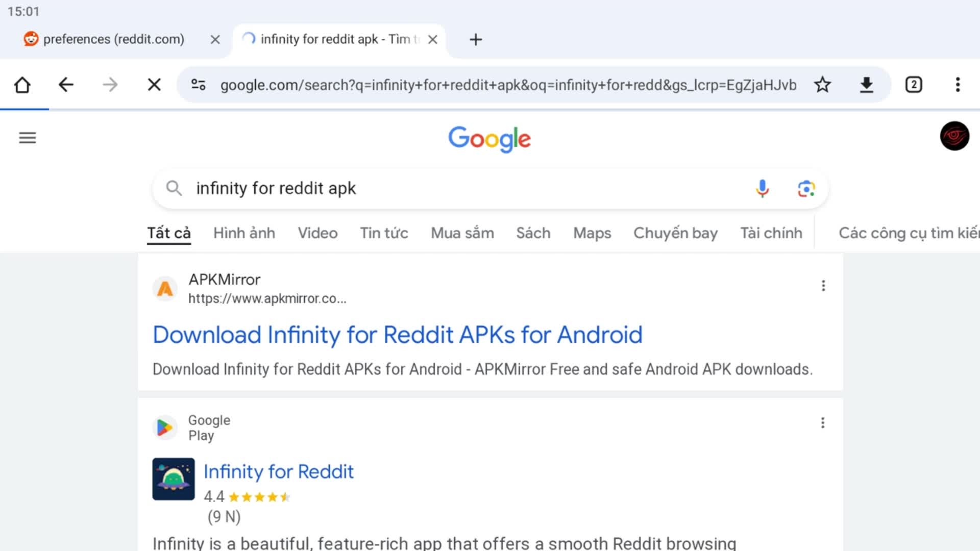Screen dimensions: 980x551
Task: Bookmark this page with the star icon
Action: (822, 85)
